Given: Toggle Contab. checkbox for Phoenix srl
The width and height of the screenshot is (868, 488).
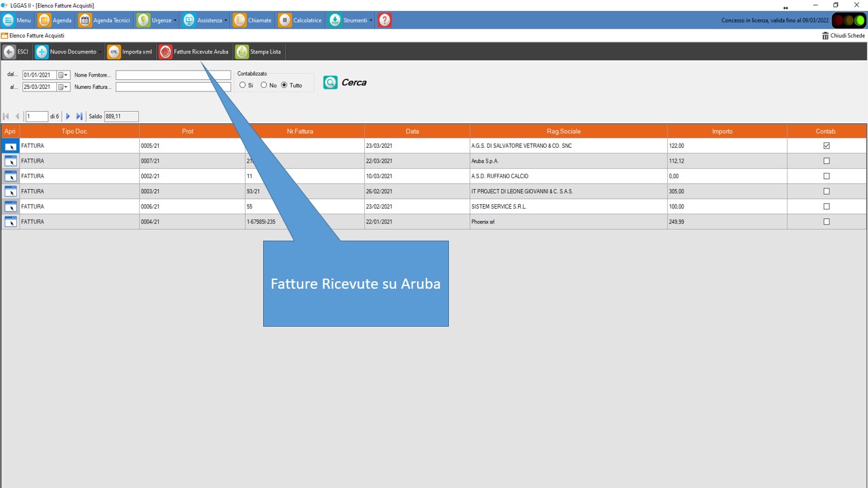Looking at the screenshot, I should pyautogui.click(x=826, y=222).
